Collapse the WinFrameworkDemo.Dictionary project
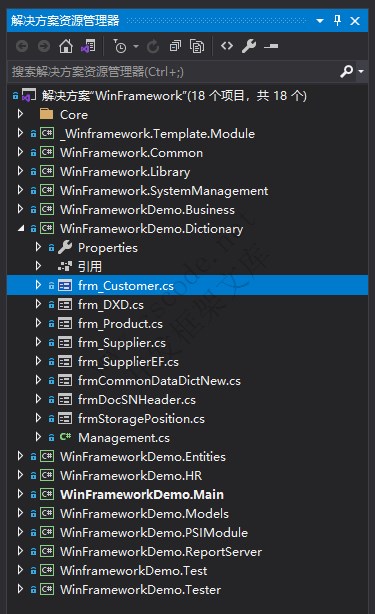 [x=21, y=228]
